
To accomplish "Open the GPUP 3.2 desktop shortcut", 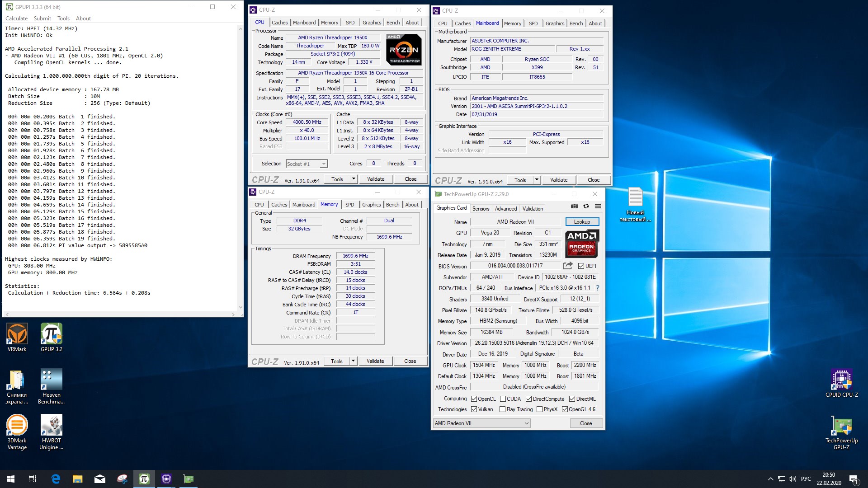I will click(52, 337).
